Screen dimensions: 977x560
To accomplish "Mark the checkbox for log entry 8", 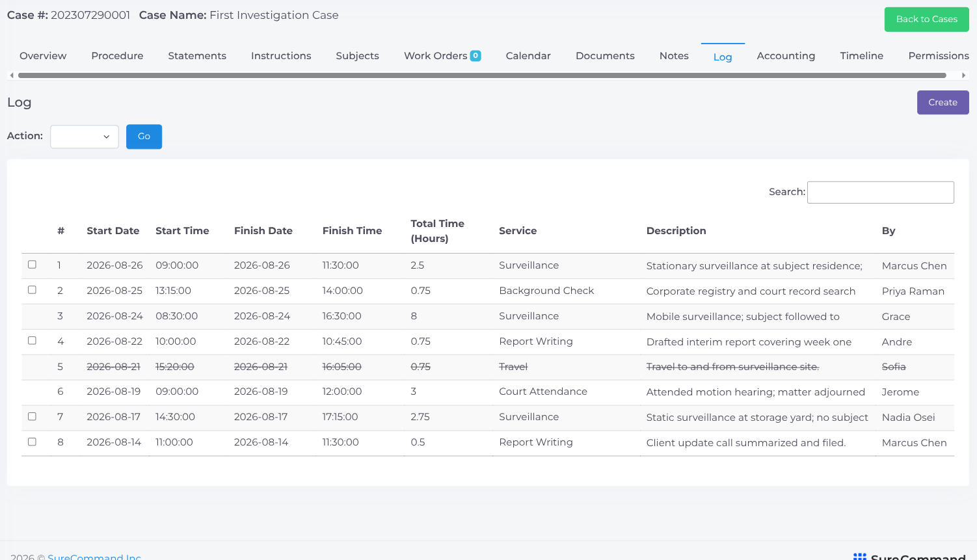I will (x=32, y=442).
